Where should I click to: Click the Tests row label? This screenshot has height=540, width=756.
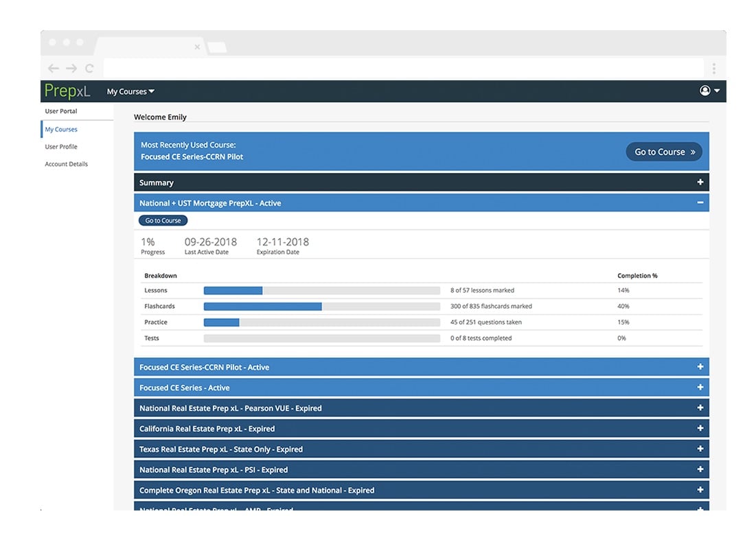point(151,338)
